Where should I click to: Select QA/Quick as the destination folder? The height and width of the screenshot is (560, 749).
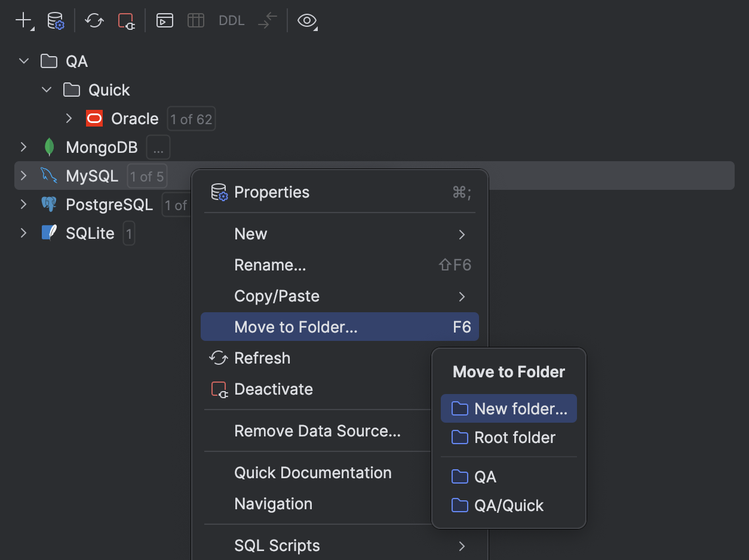(508, 505)
